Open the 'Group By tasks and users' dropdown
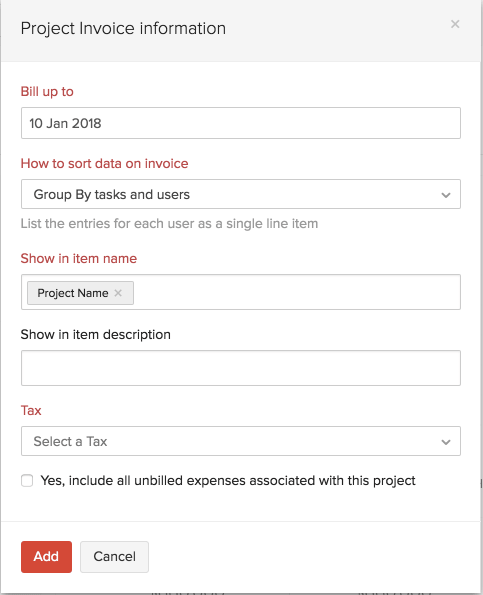The image size is (483, 595). pyautogui.click(x=241, y=194)
